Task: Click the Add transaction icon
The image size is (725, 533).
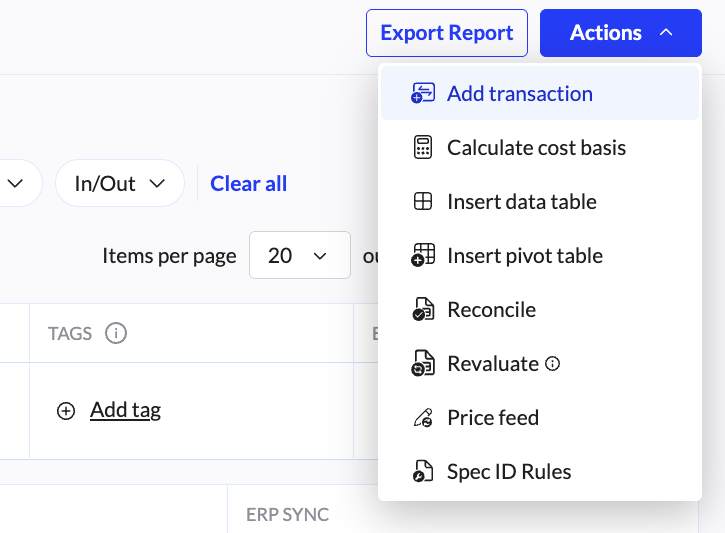Action: (x=423, y=94)
